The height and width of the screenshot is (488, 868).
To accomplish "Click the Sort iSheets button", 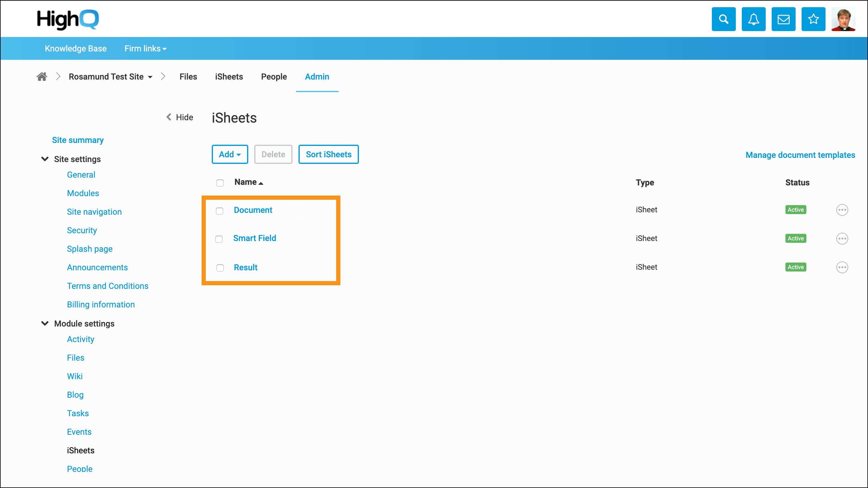I will [x=328, y=155].
